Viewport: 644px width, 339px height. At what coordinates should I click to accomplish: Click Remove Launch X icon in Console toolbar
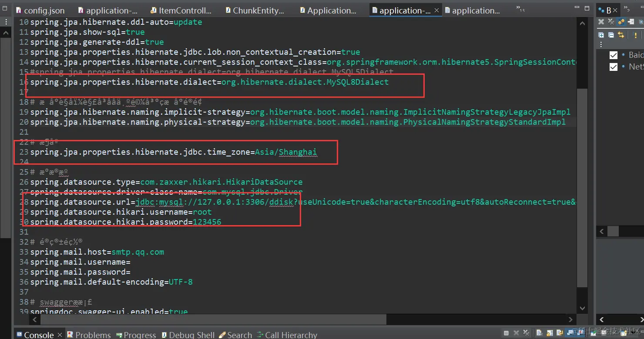(516, 333)
